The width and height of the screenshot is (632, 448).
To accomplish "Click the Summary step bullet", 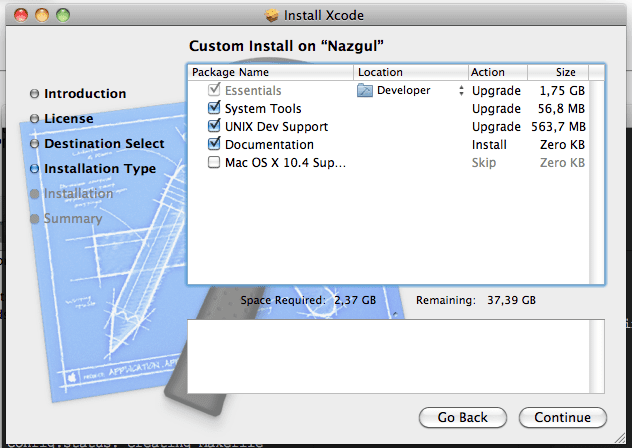I will [x=35, y=219].
